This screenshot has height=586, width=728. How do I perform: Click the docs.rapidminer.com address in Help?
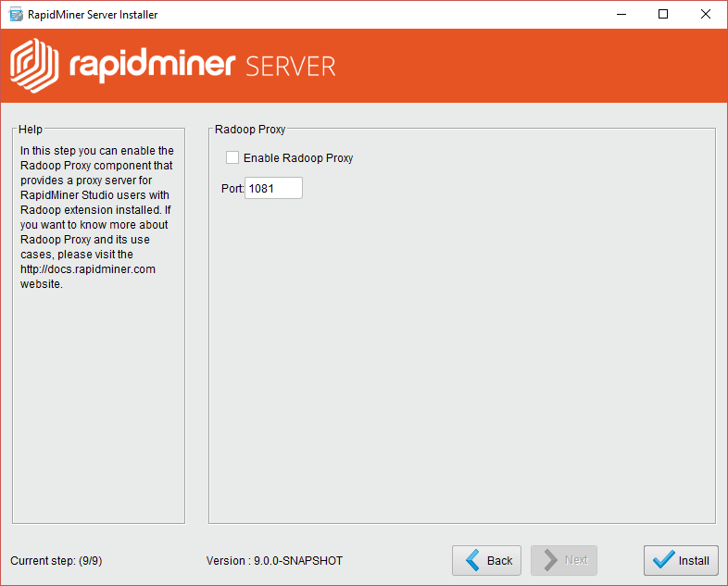[88, 269]
